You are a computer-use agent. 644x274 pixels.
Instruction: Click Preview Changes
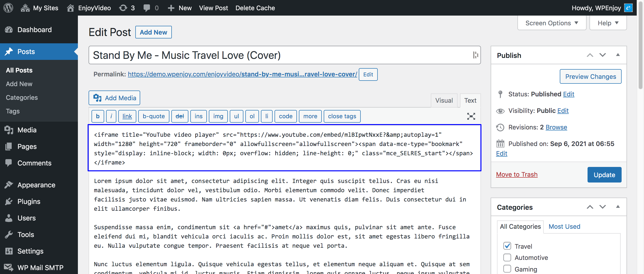(x=590, y=76)
